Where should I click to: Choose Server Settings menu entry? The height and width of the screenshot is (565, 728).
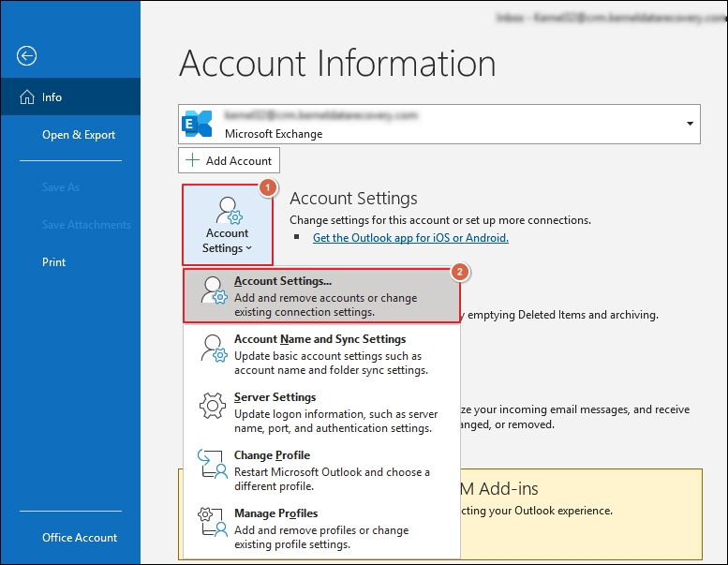click(x=321, y=412)
